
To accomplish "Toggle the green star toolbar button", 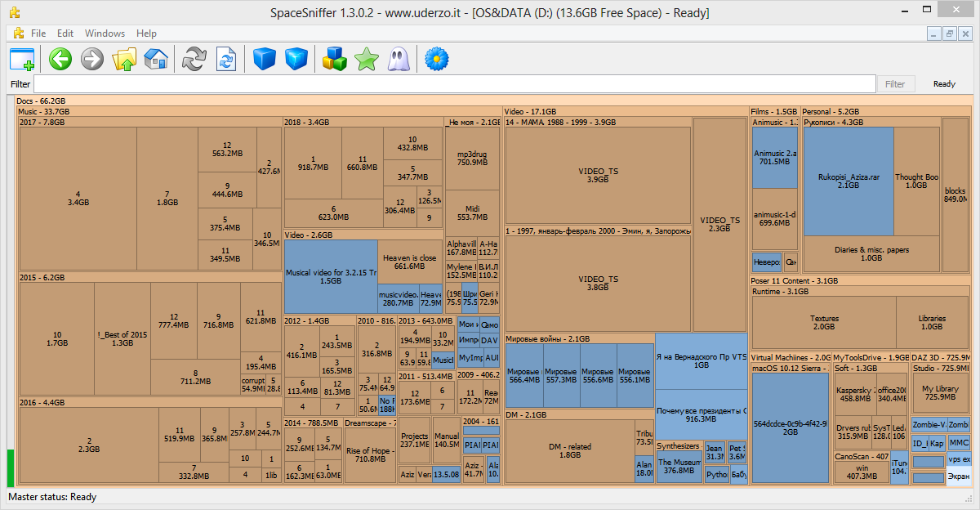I will [367, 59].
